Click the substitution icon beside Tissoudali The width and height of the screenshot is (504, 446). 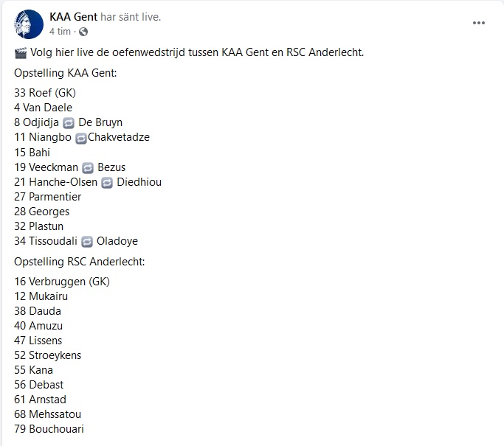(87, 242)
